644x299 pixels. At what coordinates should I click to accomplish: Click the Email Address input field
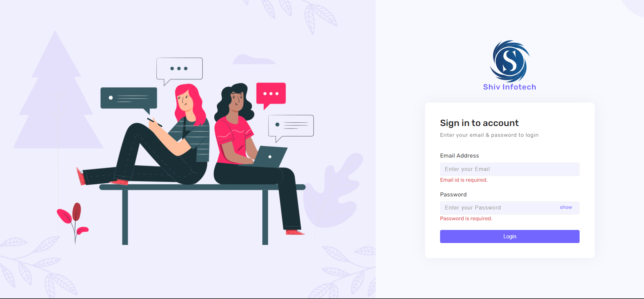[x=509, y=169]
